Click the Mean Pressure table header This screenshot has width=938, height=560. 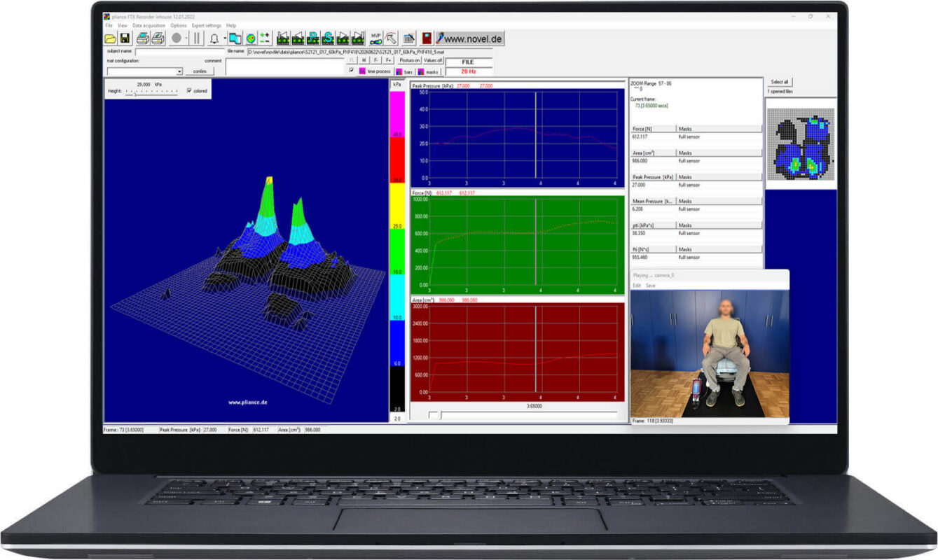pyautogui.click(x=653, y=201)
